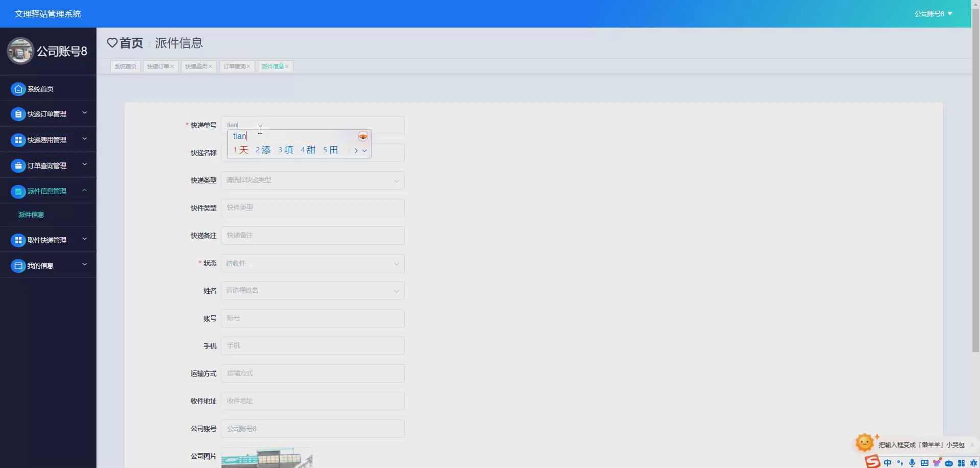The height and width of the screenshot is (468, 980).
Task: Click the home icon beside 系统首页
Action: click(x=18, y=89)
